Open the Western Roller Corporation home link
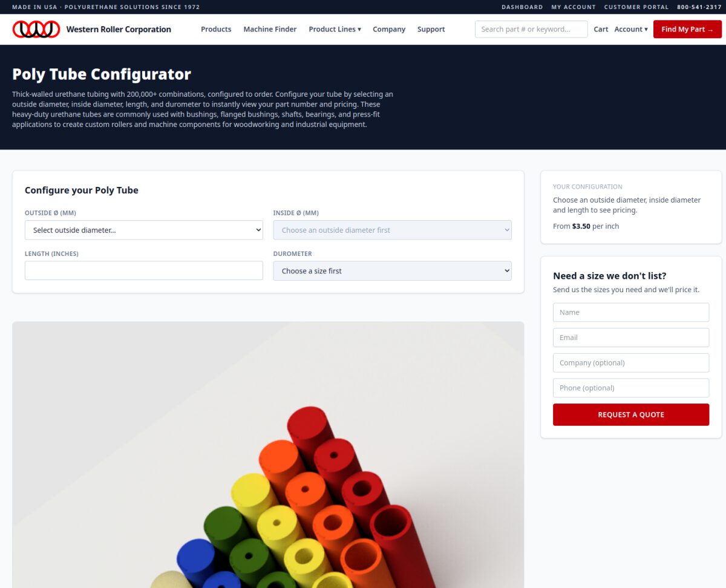 92,29
